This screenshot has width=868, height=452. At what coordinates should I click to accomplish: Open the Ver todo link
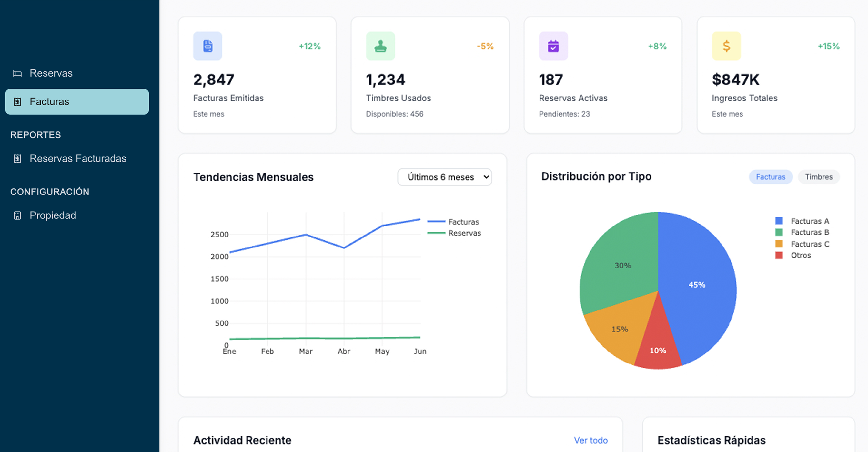coord(591,440)
